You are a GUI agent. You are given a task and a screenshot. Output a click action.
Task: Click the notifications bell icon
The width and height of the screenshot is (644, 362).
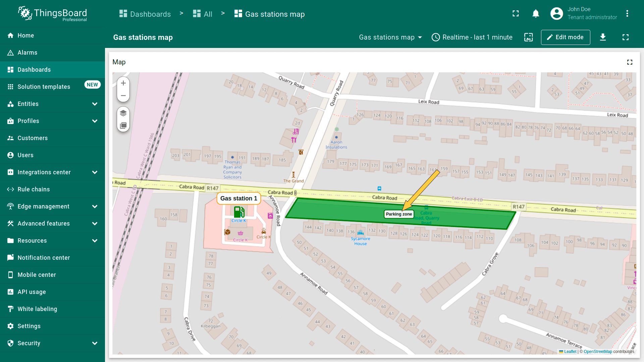coord(536,14)
